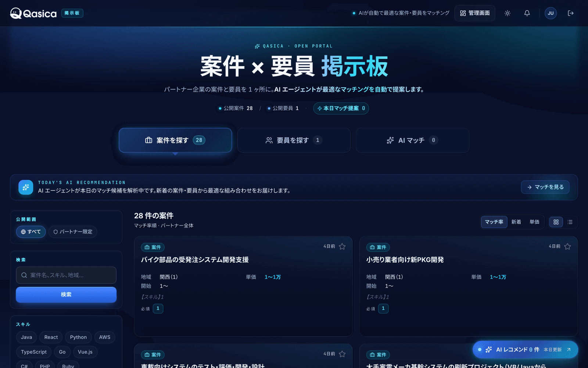Click the マッチを見る button
The width and height of the screenshot is (588, 368).
(545, 187)
